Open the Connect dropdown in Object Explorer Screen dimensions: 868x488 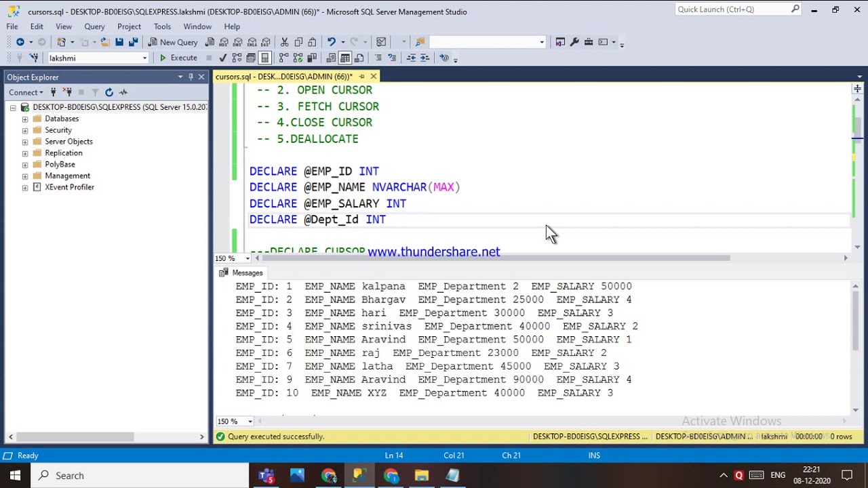pos(26,92)
